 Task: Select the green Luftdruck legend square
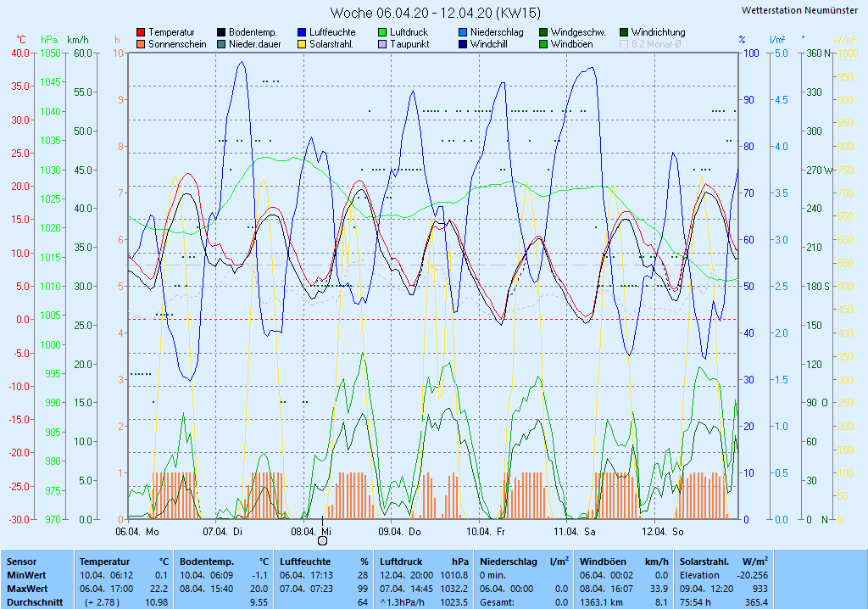pyautogui.click(x=383, y=32)
